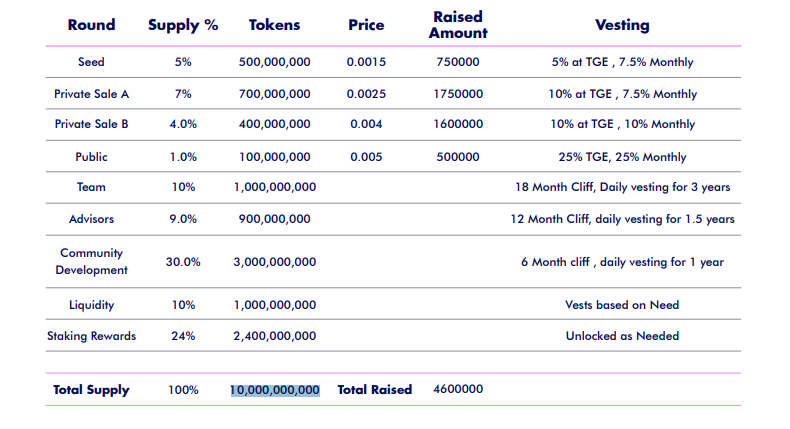Select the Seed round row label
This screenshot has height=429, width=790.
click(91, 62)
